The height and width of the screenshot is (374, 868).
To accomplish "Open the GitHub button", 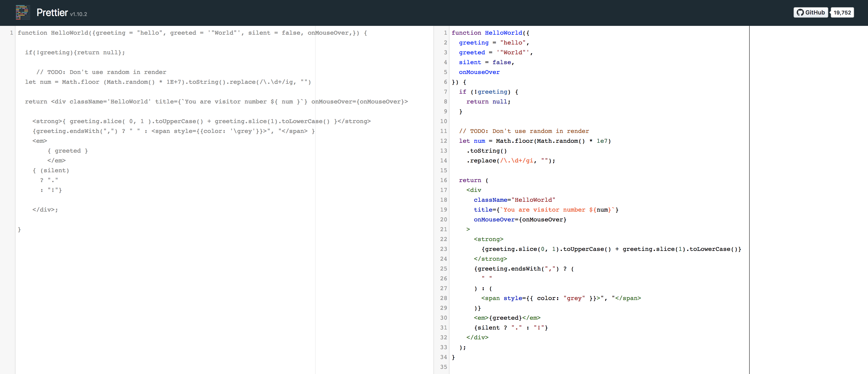I will pos(810,12).
